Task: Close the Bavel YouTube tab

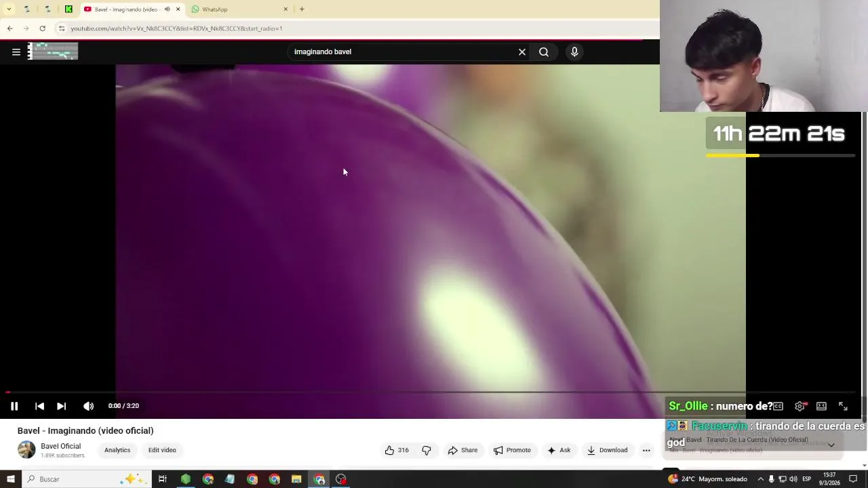Action: 178,9
